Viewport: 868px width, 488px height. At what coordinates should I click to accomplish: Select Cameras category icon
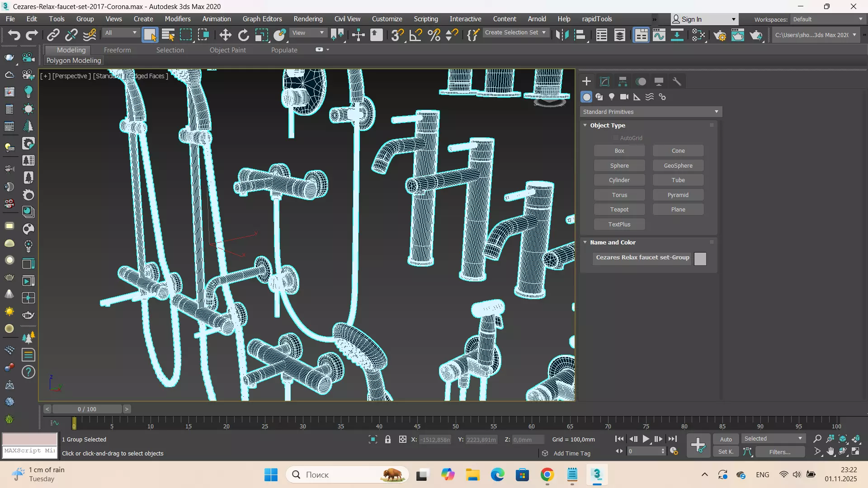(624, 97)
